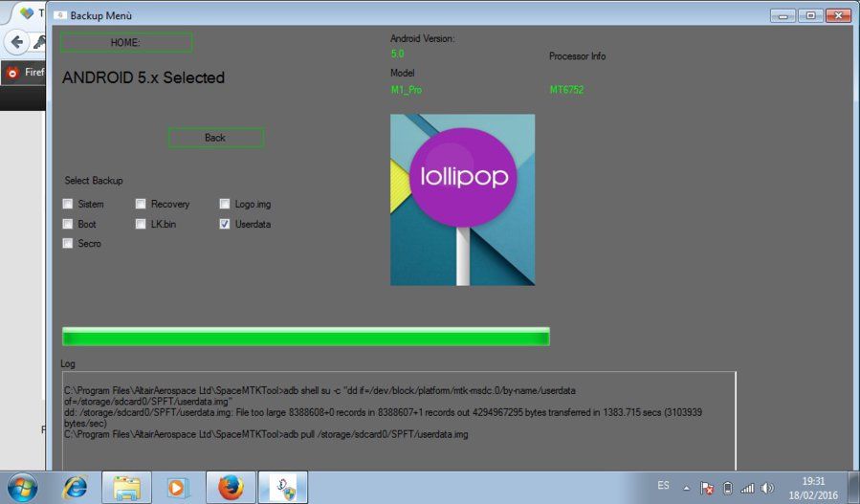Click the green backup progress bar

(x=306, y=337)
